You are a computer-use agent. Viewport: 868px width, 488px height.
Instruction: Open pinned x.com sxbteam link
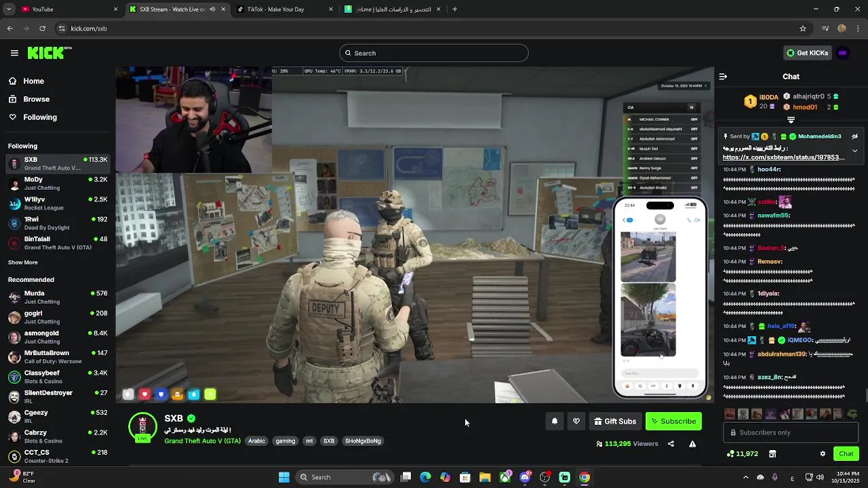point(783,157)
